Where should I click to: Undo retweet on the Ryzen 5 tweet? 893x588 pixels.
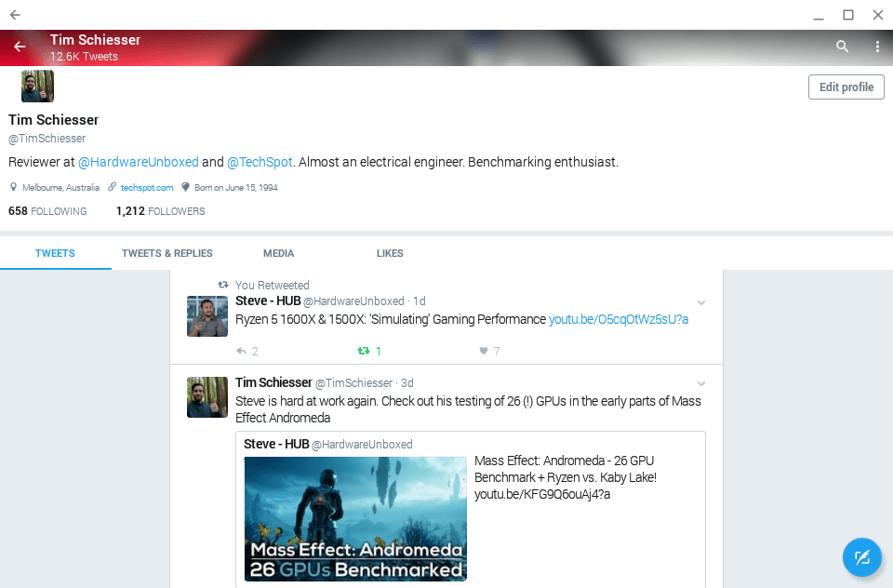[364, 351]
